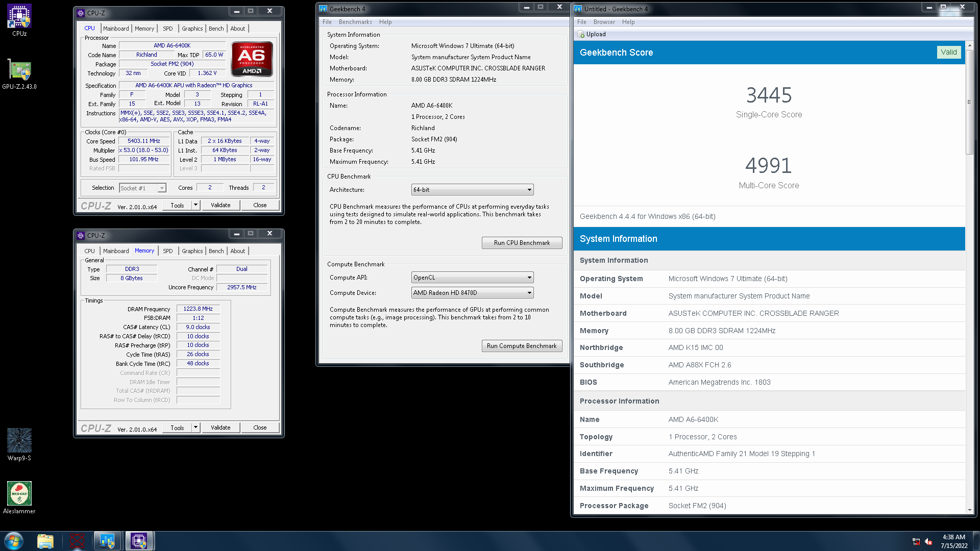Click the BIOS American Megatrends value
980x551 pixels.
(x=719, y=382)
